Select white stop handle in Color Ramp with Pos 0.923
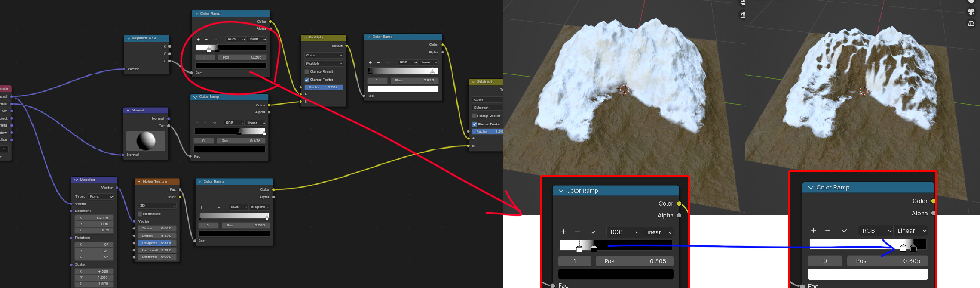Image resolution: width=980 pixels, height=288 pixels. coord(432,72)
